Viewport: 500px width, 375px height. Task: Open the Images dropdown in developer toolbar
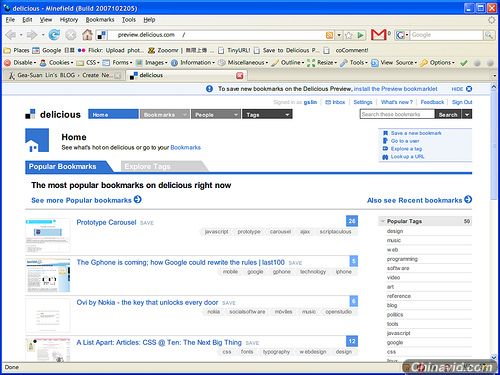(x=152, y=63)
